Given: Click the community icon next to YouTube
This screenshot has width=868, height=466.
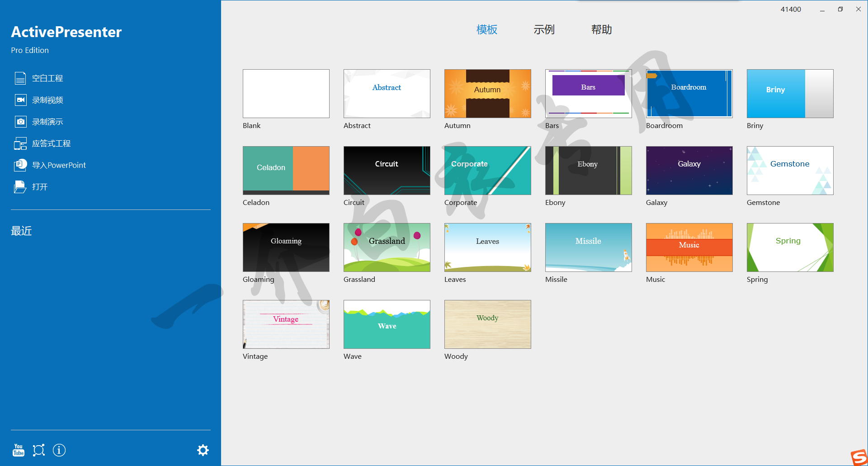Looking at the screenshot, I should (x=39, y=450).
